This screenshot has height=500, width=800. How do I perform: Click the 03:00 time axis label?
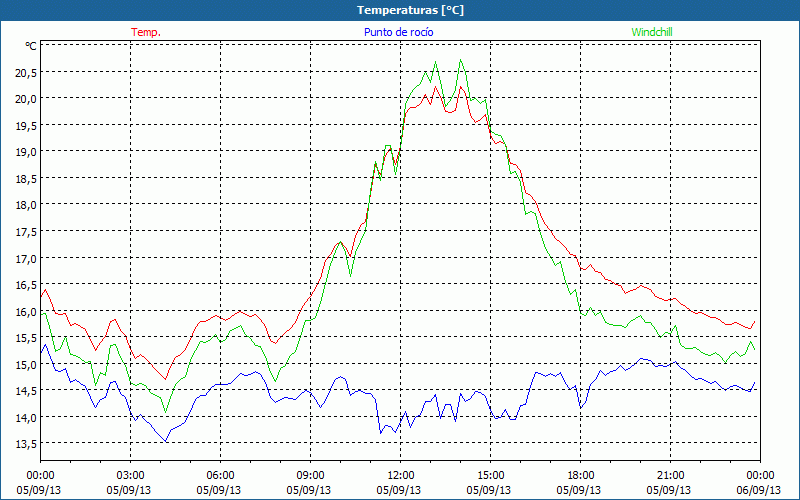(x=131, y=476)
